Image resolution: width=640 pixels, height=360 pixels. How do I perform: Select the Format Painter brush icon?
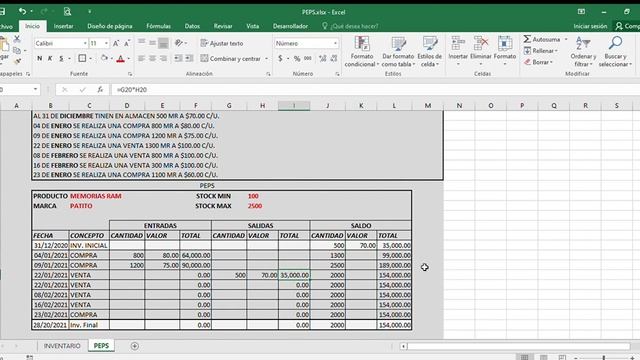(x=17, y=61)
